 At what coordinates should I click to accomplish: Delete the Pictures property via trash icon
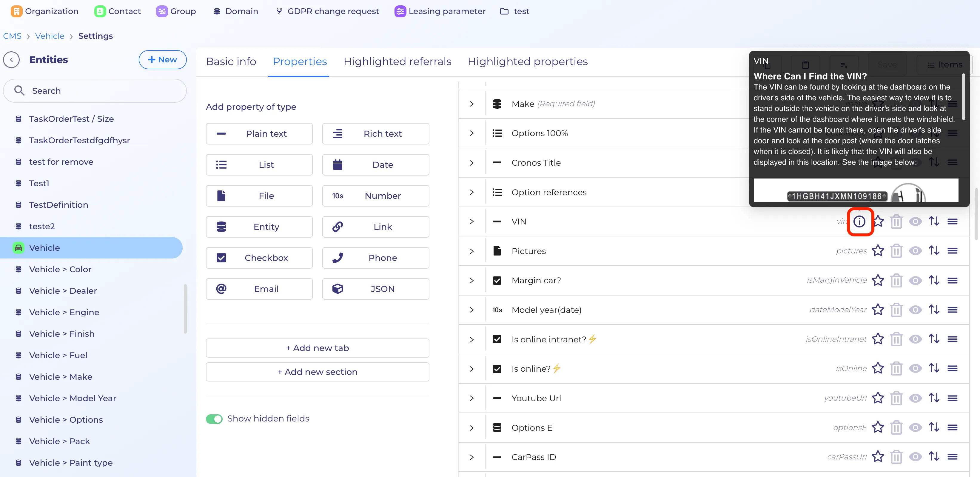click(x=896, y=251)
